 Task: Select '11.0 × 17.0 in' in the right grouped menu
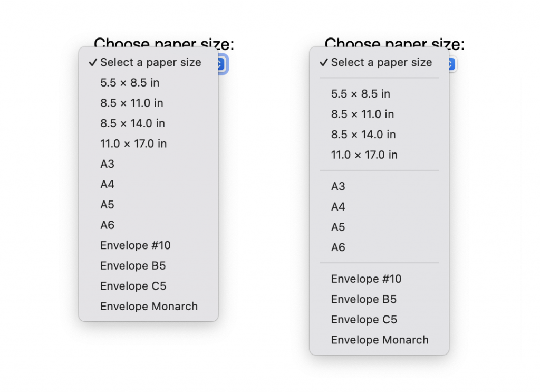click(x=363, y=155)
